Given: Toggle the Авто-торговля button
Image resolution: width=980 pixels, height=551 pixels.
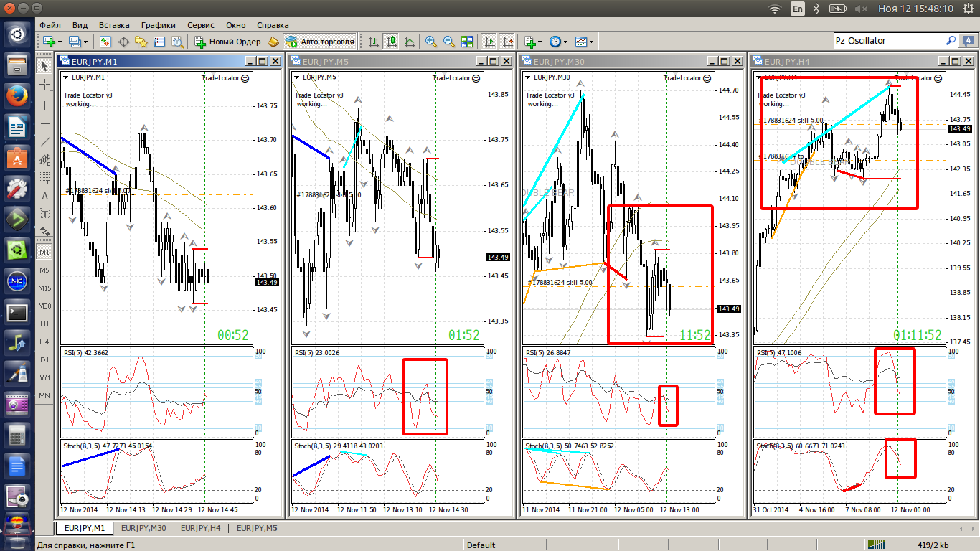Looking at the screenshot, I should (x=319, y=42).
